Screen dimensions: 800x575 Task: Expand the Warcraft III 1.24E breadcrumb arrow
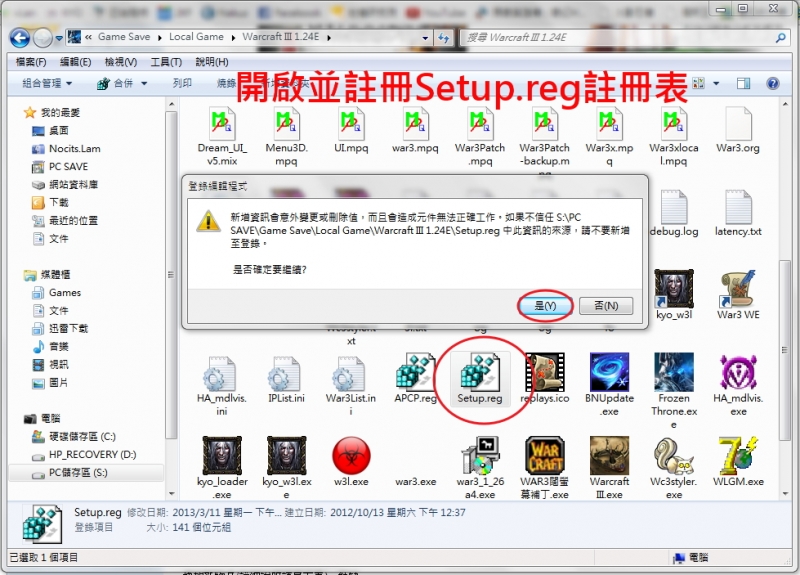click(x=329, y=37)
